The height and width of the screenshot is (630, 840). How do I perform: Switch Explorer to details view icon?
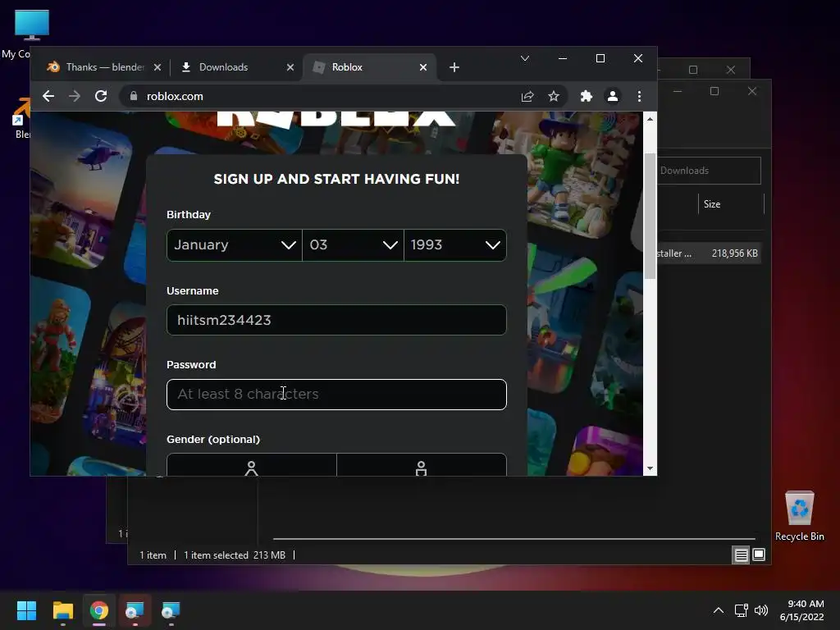click(741, 555)
